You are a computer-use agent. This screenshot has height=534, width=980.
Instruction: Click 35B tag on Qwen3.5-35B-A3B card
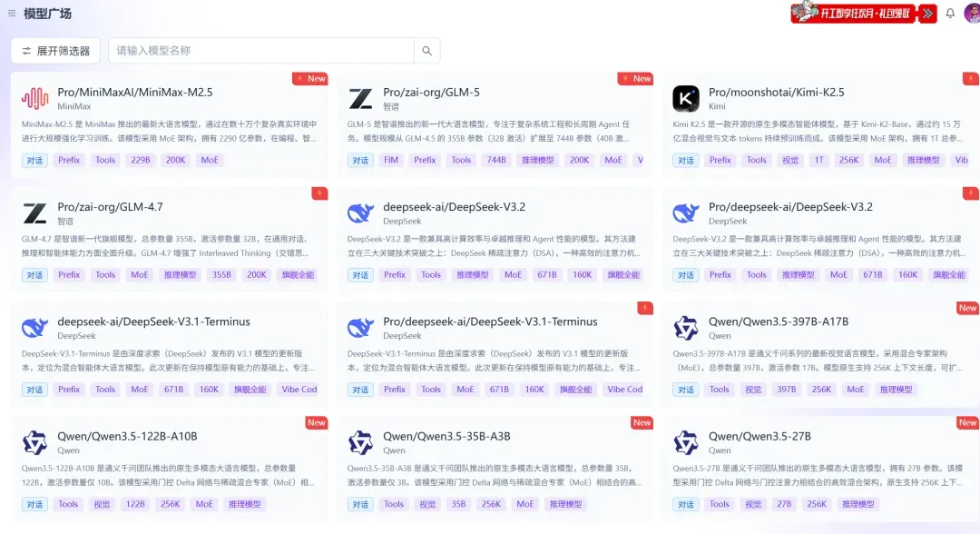click(459, 504)
